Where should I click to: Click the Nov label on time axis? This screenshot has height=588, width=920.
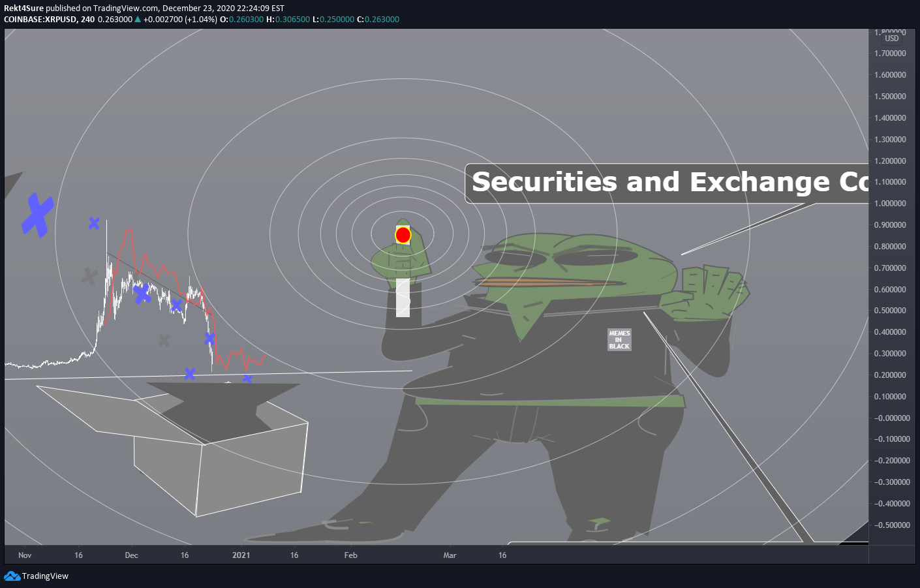(x=25, y=555)
